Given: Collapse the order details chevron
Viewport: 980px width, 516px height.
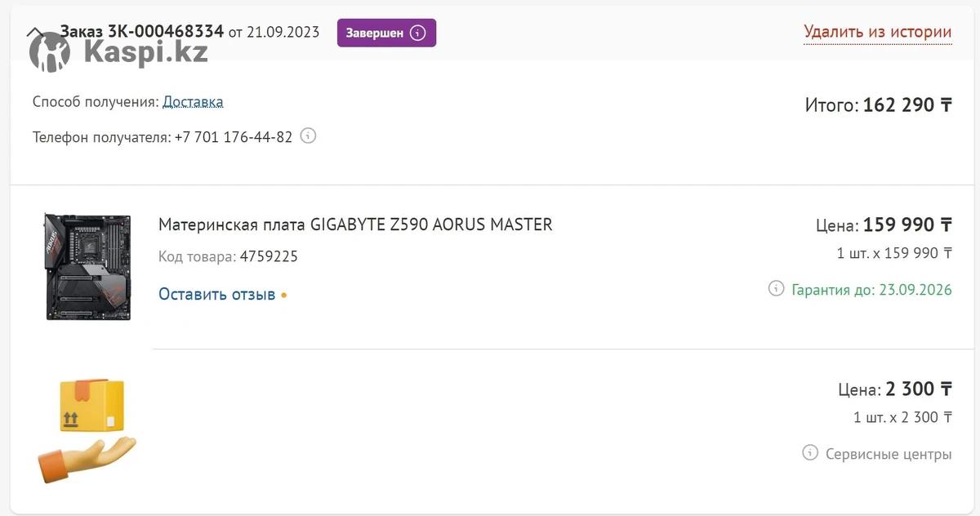Looking at the screenshot, I should click(x=35, y=33).
